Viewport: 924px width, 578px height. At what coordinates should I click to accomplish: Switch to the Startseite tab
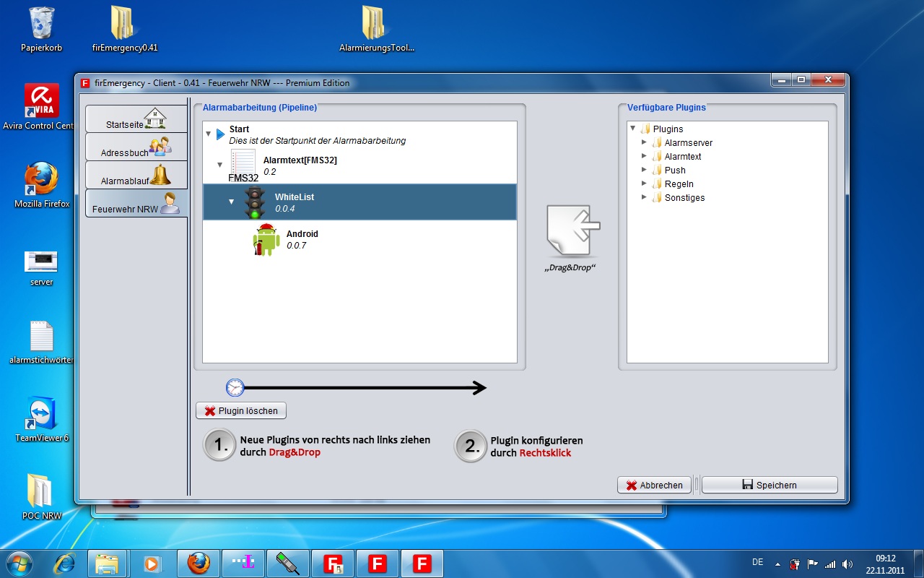[136, 119]
